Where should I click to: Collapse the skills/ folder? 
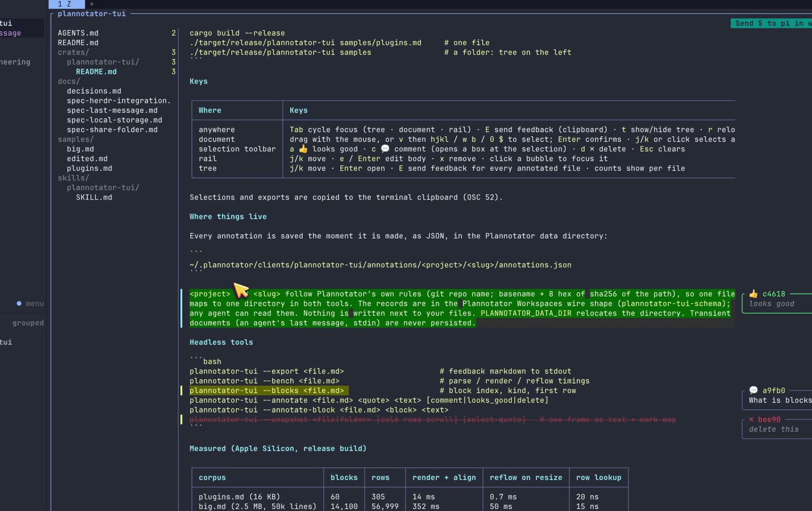[x=74, y=178]
